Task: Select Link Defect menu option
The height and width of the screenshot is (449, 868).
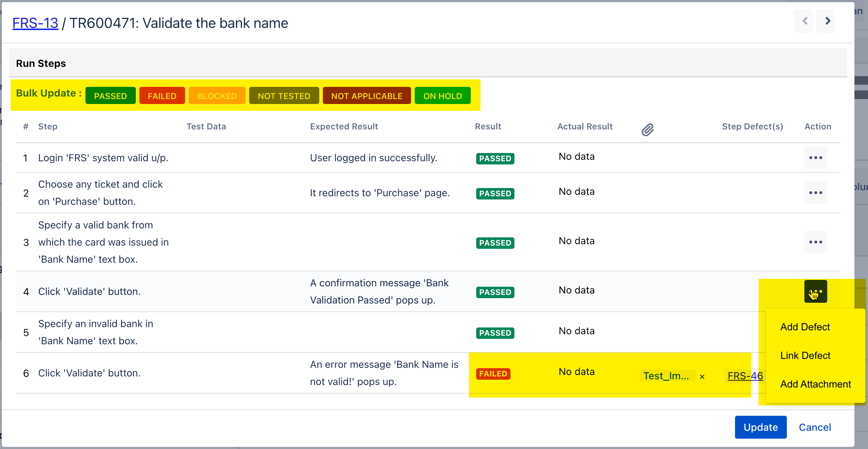Action: (x=805, y=355)
